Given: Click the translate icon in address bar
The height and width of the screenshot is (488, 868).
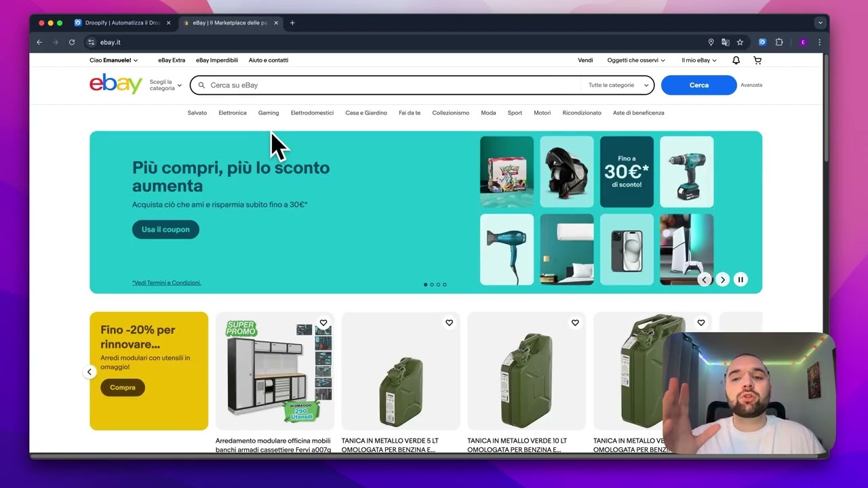Looking at the screenshot, I should [726, 42].
